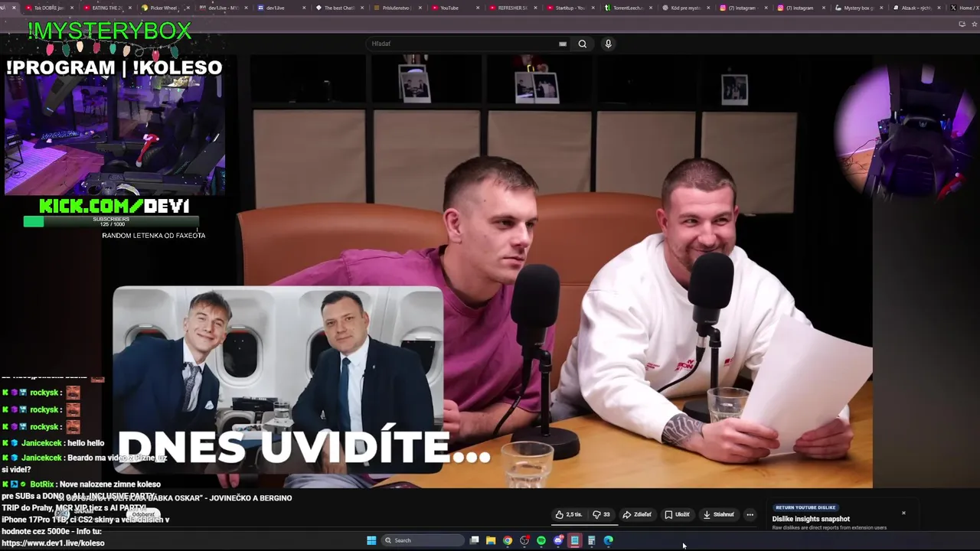The image size is (980, 551).
Task: Click the Dislike insights snapshot heading
Action: point(811,519)
